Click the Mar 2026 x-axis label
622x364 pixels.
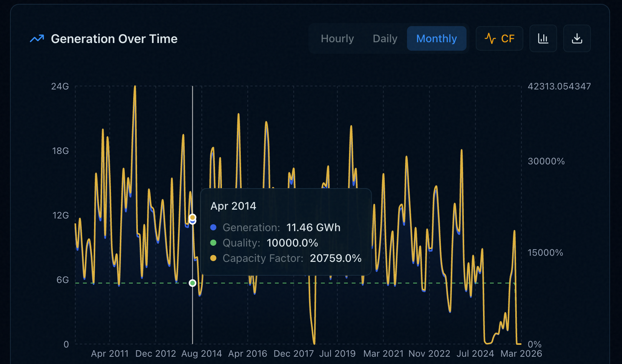coord(521,354)
